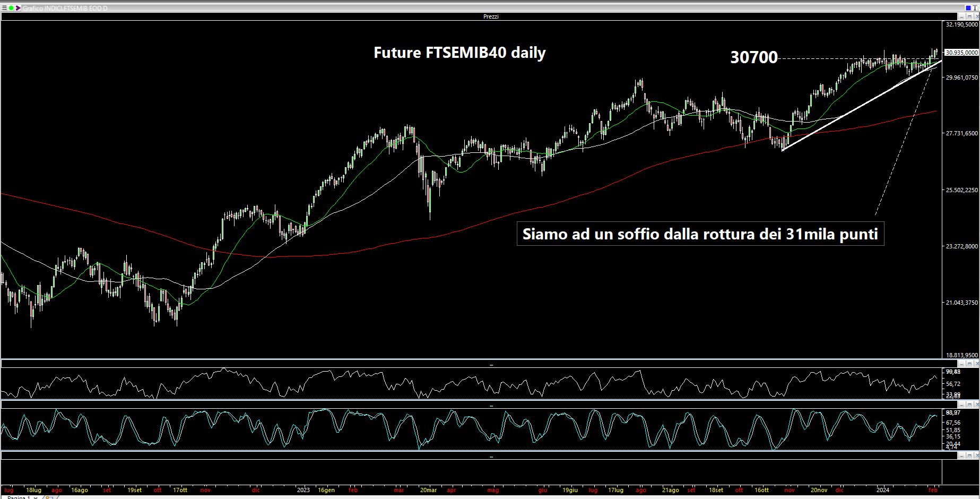This screenshot has width=980, height=499.
Task: Click the 18.813,9500 price axis value
Action: pyautogui.click(x=962, y=355)
